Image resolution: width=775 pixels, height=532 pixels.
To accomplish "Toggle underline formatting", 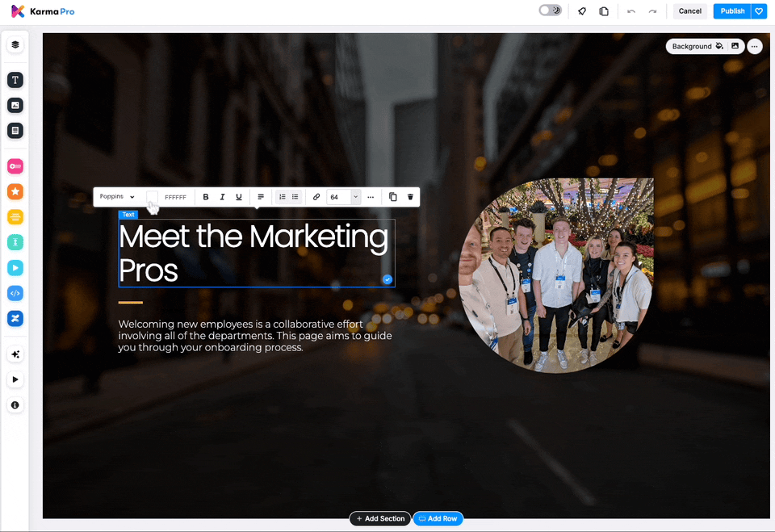I will (239, 197).
